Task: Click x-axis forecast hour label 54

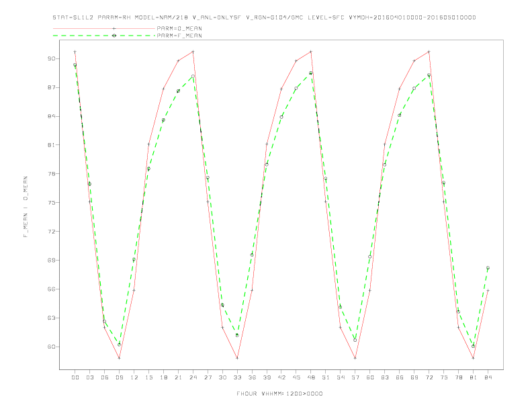Action: coord(341,377)
